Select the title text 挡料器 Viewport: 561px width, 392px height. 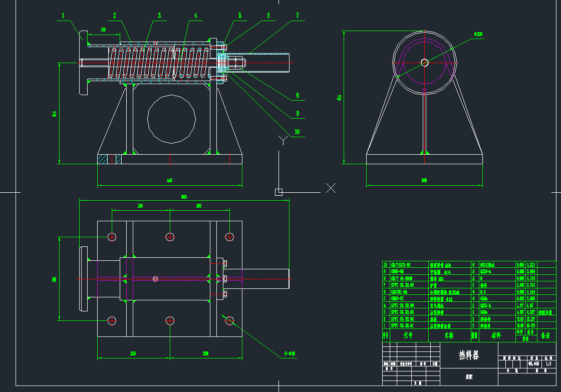click(469, 355)
